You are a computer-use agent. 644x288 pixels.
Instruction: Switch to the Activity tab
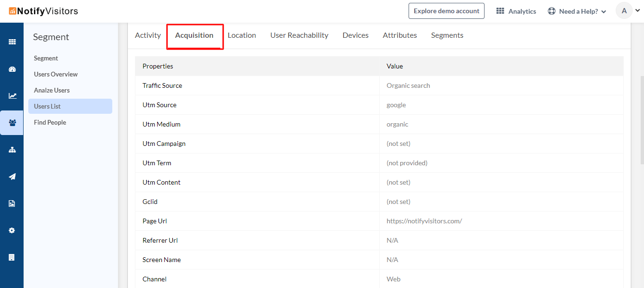pyautogui.click(x=148, y=35)
